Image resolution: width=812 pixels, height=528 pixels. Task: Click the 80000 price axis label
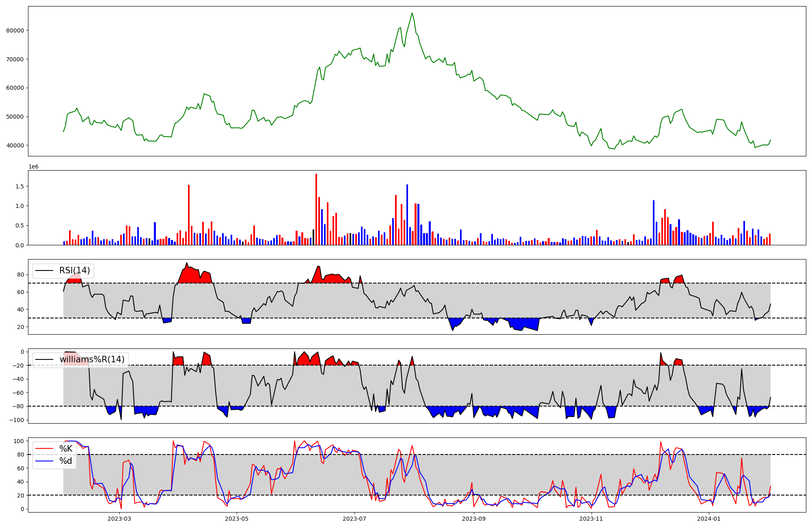15,30
